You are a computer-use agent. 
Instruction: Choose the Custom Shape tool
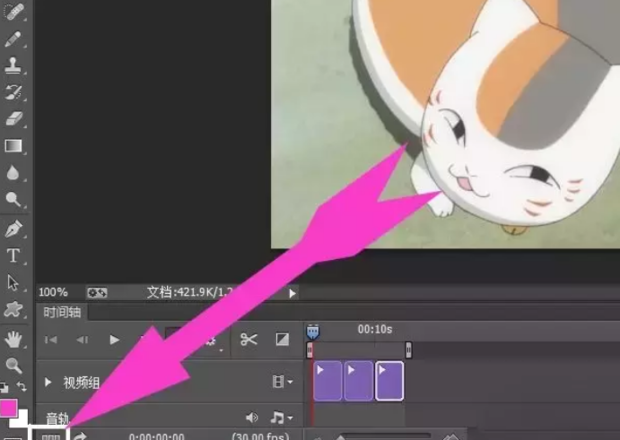13,310
